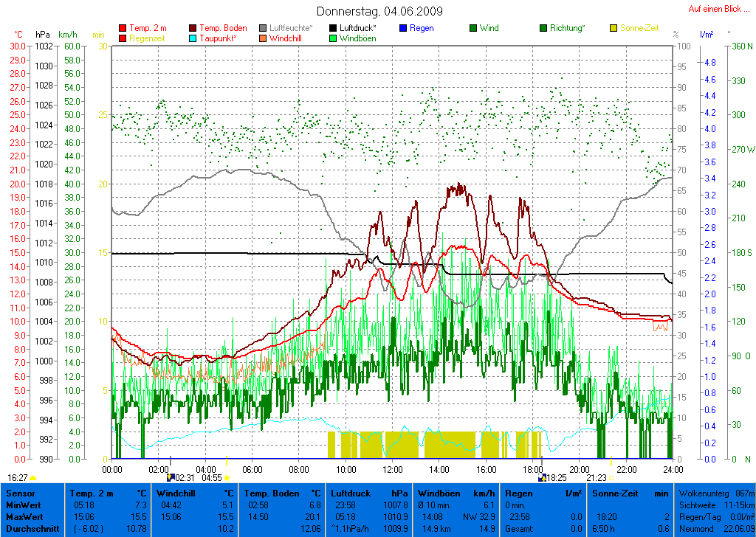Click the cyan Taupunkt legend square
This screenshot has height=537, width=756.
pos(193,38)
